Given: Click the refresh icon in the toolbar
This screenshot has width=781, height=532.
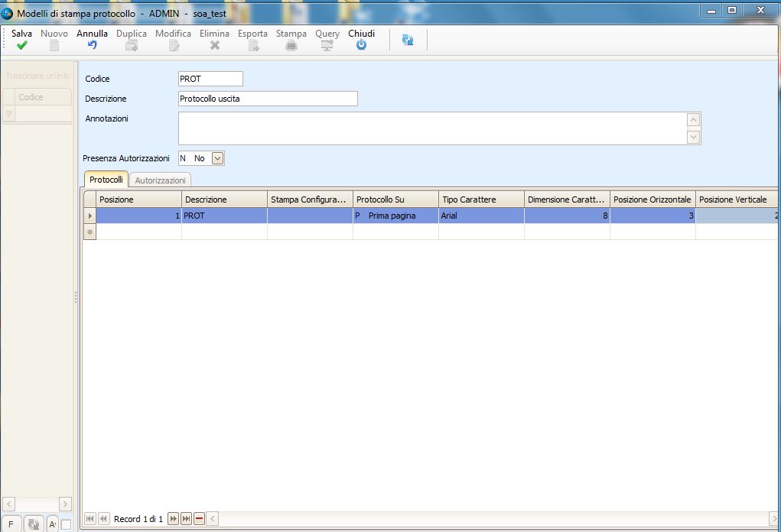Looking at the screenshot, I should pos(408,41).
